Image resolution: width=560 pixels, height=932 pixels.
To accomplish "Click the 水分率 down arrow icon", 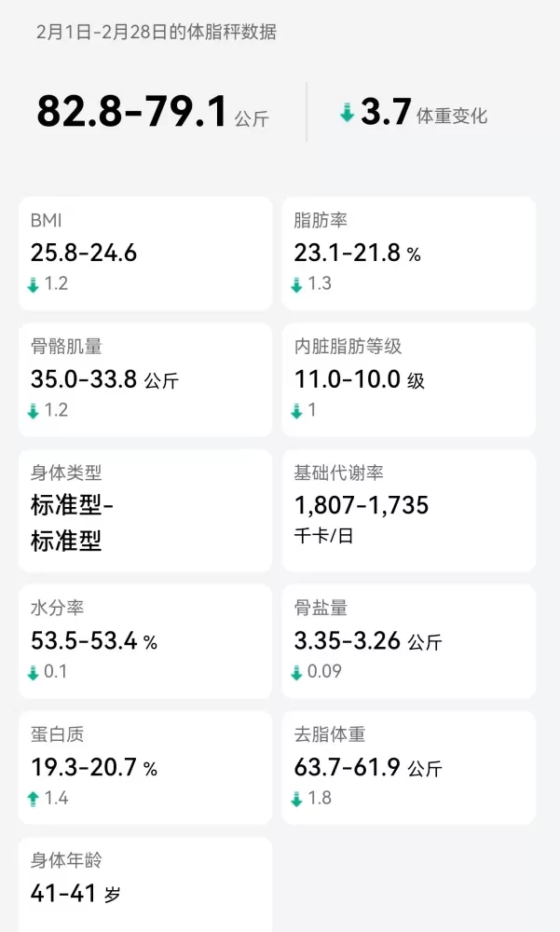I will (x=34, y=672).
